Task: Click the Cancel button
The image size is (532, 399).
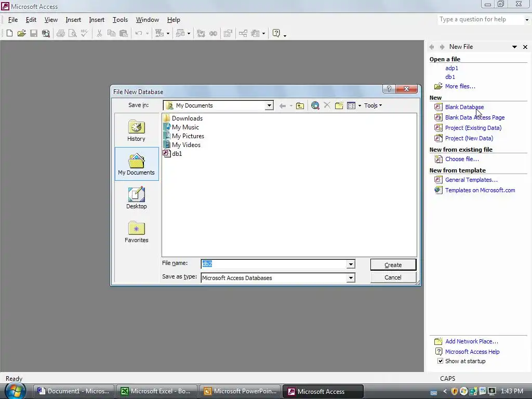Action: point(393,277)
